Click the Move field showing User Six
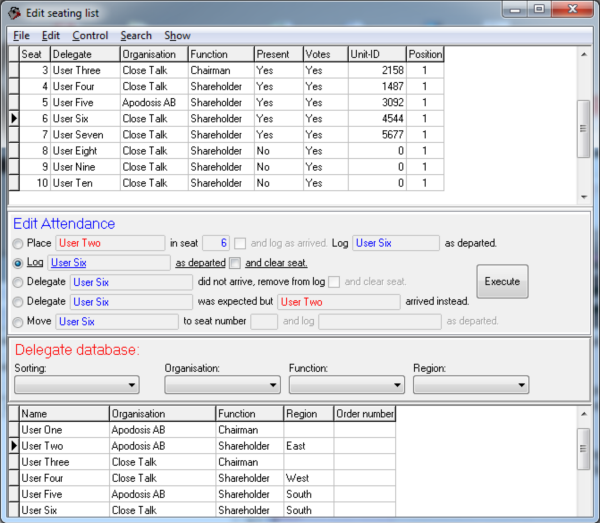The width and height of the screenshot is (600, 523). point(117,321)
